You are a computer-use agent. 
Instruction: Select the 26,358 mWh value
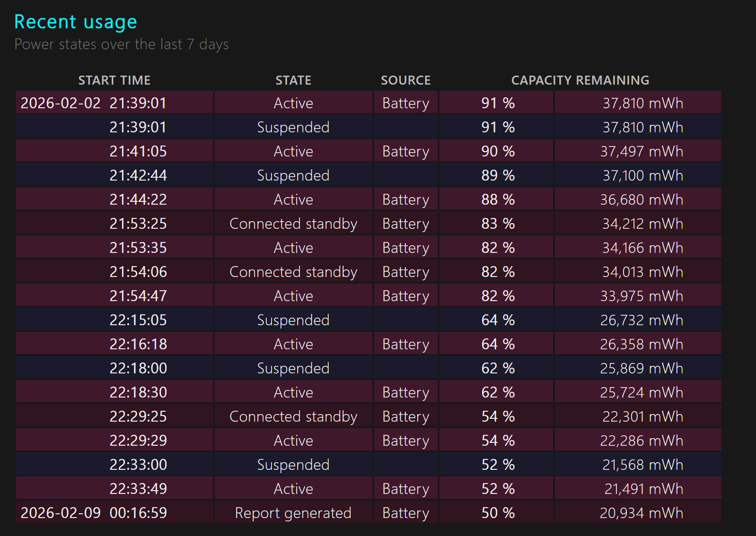click(642, 344)
